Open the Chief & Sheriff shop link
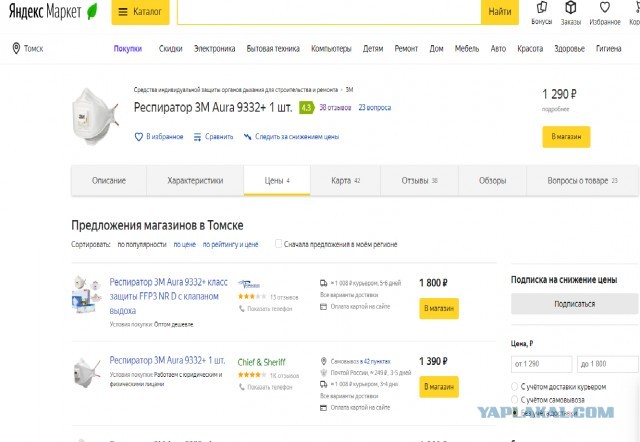This screenshot has height=442, width=640. coord(262,362)
